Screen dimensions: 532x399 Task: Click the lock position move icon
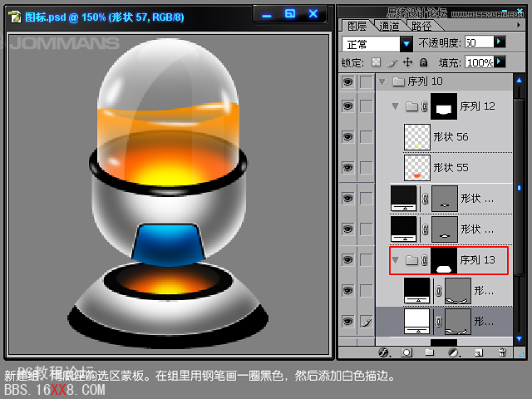[x=407, y=62]
